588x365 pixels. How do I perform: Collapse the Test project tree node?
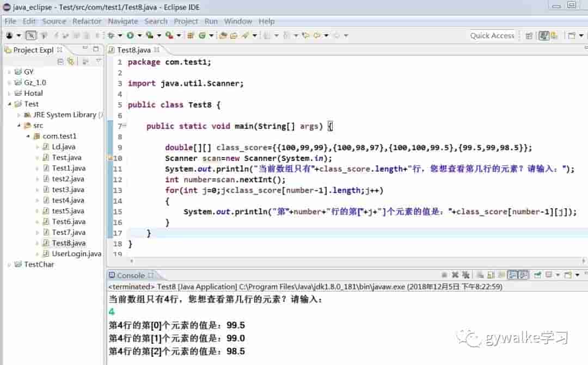coord(10,104)
